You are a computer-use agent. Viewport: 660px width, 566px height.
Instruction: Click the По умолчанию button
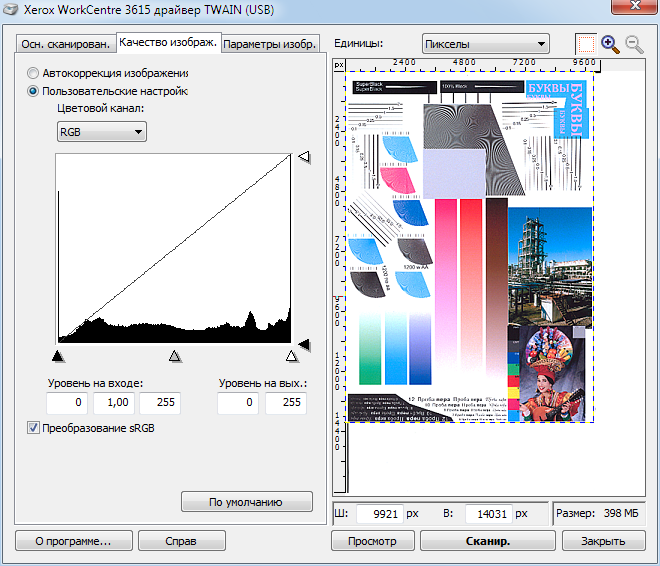[247, 502]
